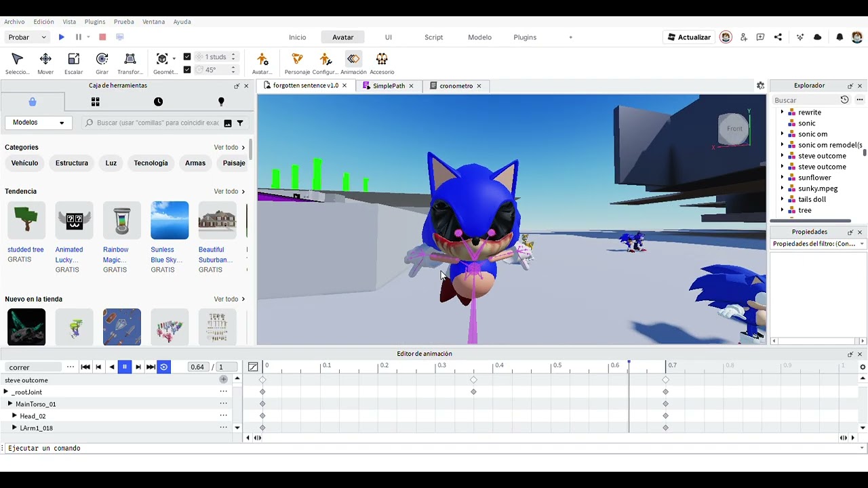Open the Avatar setup tool
Viewport: 868px width, 488px height.
(x=262, y=63)
